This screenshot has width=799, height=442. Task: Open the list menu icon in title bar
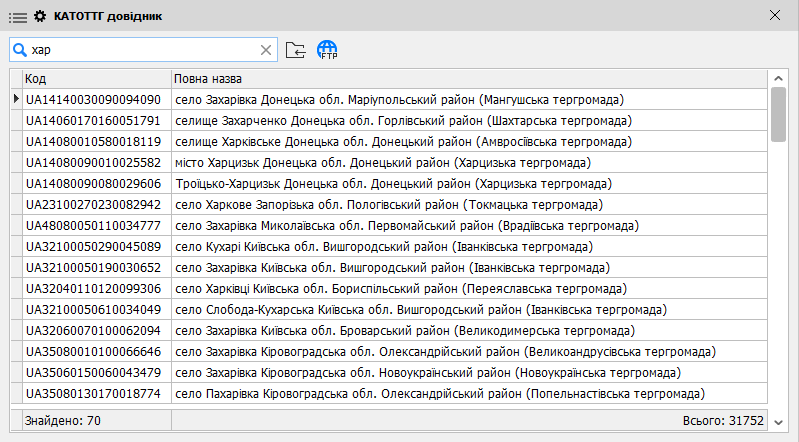(x=18, y=17)
